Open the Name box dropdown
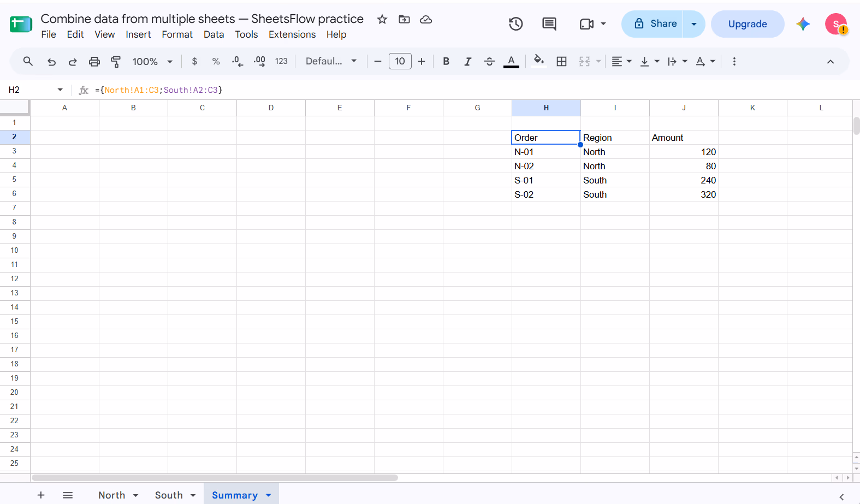This screenshot has height=504, width=860. click(60, 90)
